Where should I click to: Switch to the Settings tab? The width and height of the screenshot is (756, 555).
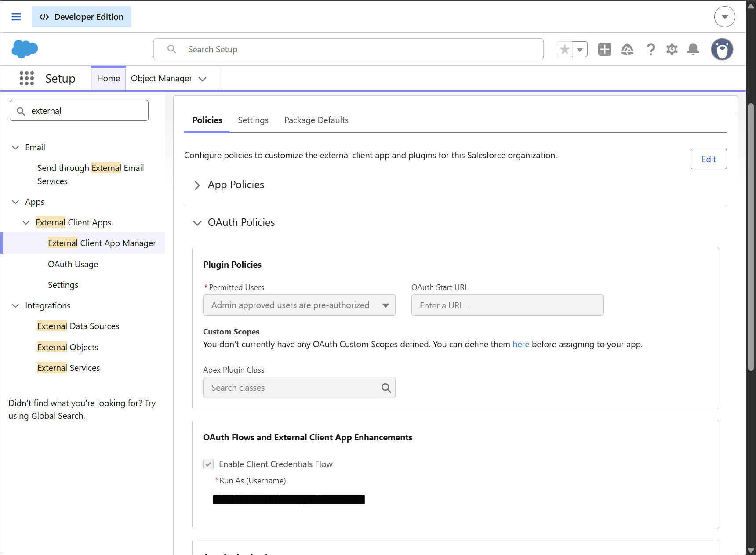pos(253,120)
